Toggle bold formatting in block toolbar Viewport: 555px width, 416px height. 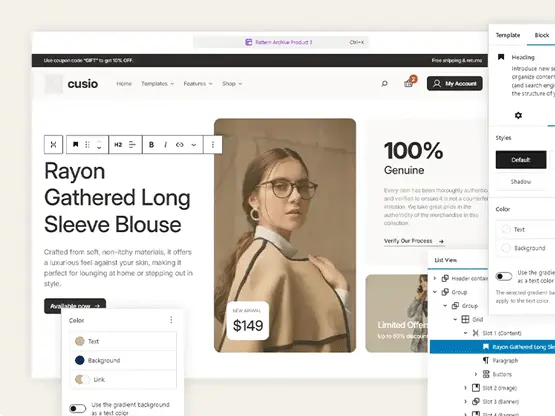[x=151, y=144]
